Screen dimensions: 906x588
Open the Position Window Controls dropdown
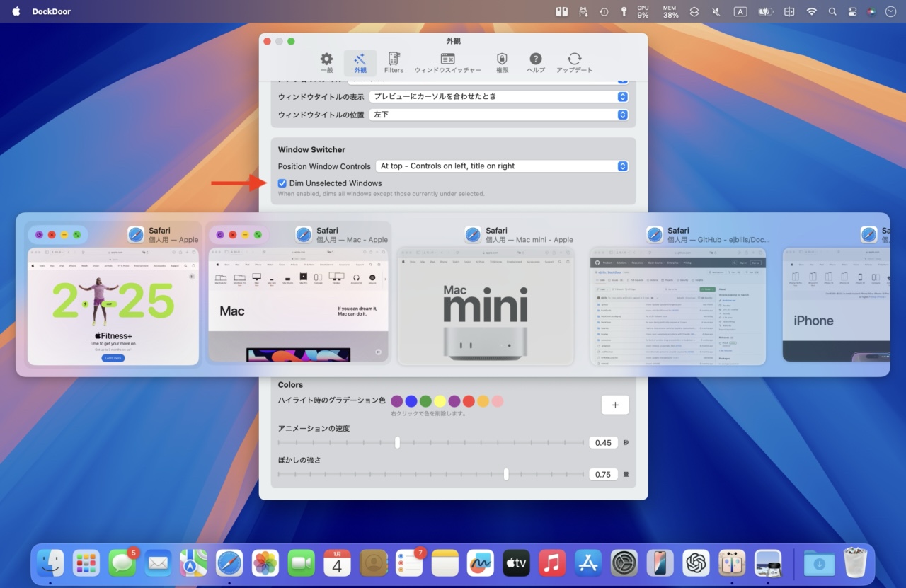tap(502, 166)
